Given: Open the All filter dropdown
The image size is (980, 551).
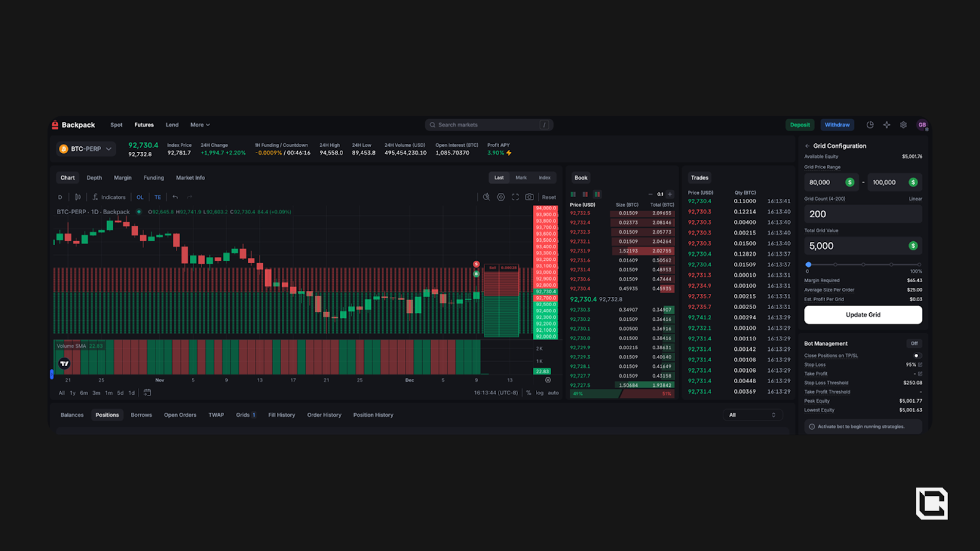Looking at the screenshot, I should (753, 415).
